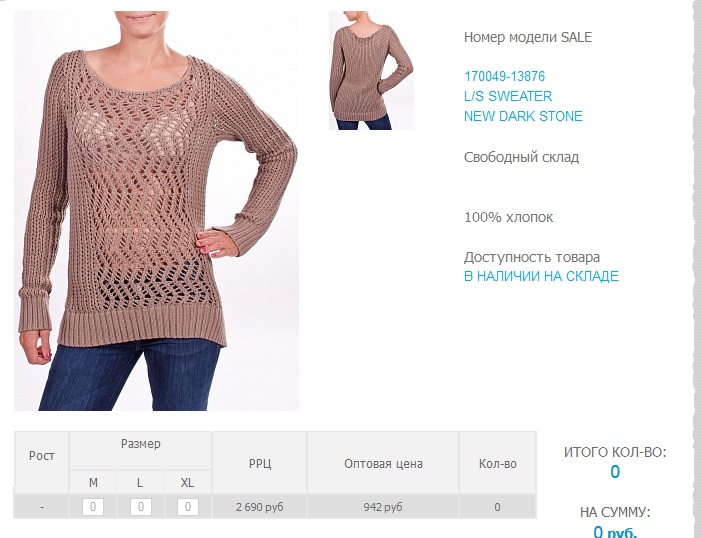The height and width of the screenshot is (538, 702).
Task: Click the НА СУММУ total amount
Action: point(615,532)
